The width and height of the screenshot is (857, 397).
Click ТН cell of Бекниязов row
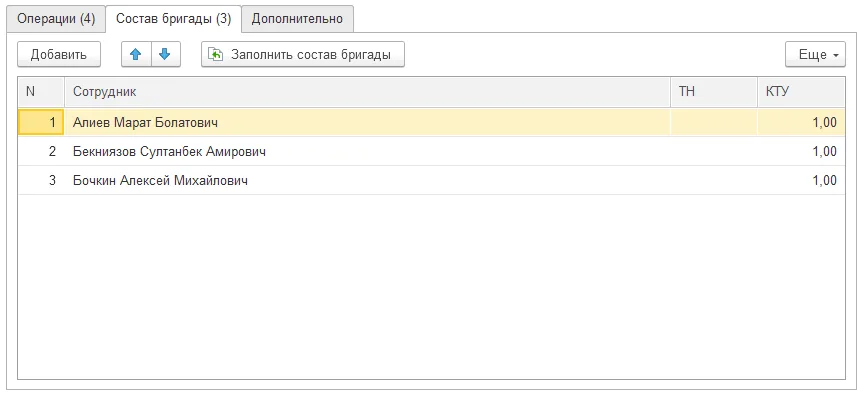click(714, 151)
